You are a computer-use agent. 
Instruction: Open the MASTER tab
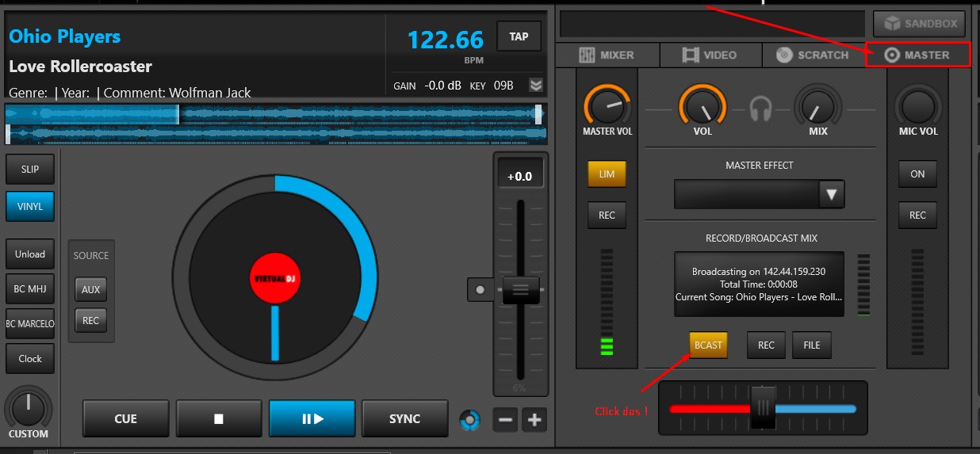[917, 55]
